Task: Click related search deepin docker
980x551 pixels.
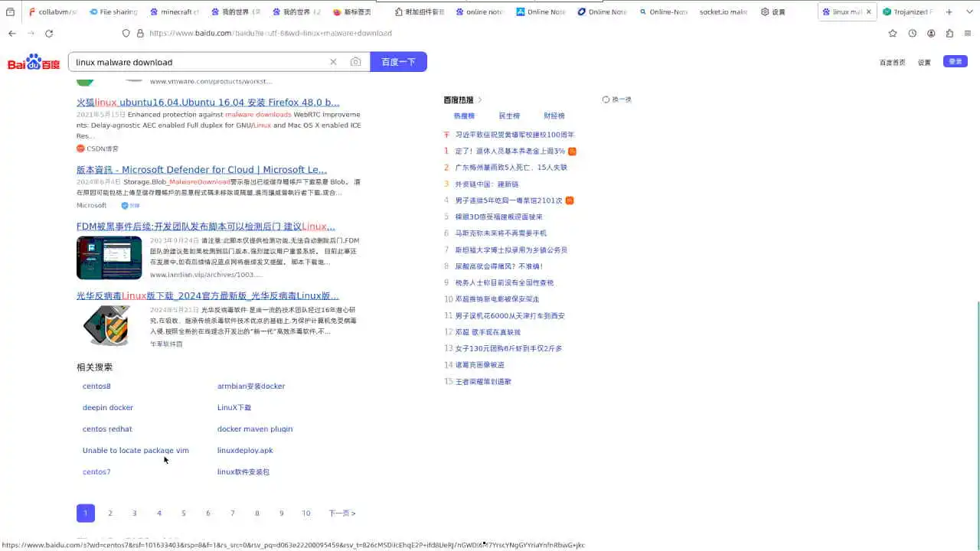Action: pyautogui.click(x=108, y=408)
